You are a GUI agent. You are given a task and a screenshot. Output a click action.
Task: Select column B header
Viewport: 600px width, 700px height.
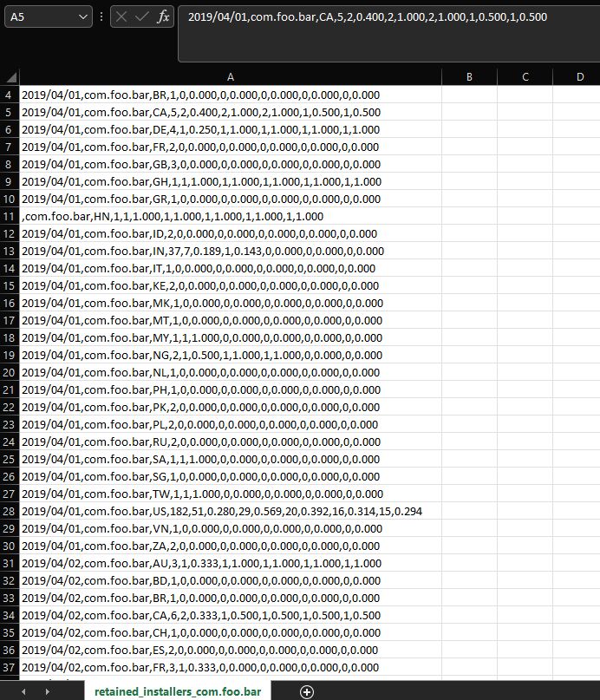point(469,77)
